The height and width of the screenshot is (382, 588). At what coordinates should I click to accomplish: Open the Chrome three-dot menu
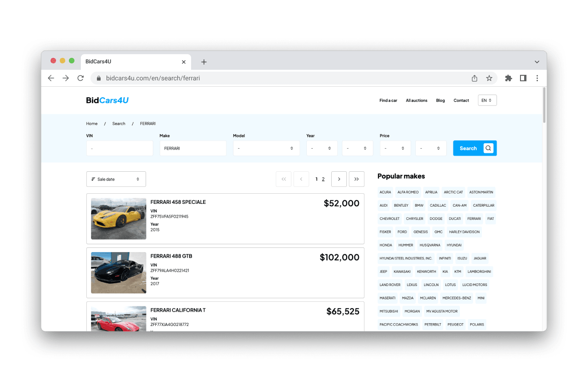[x=537, y=78]
